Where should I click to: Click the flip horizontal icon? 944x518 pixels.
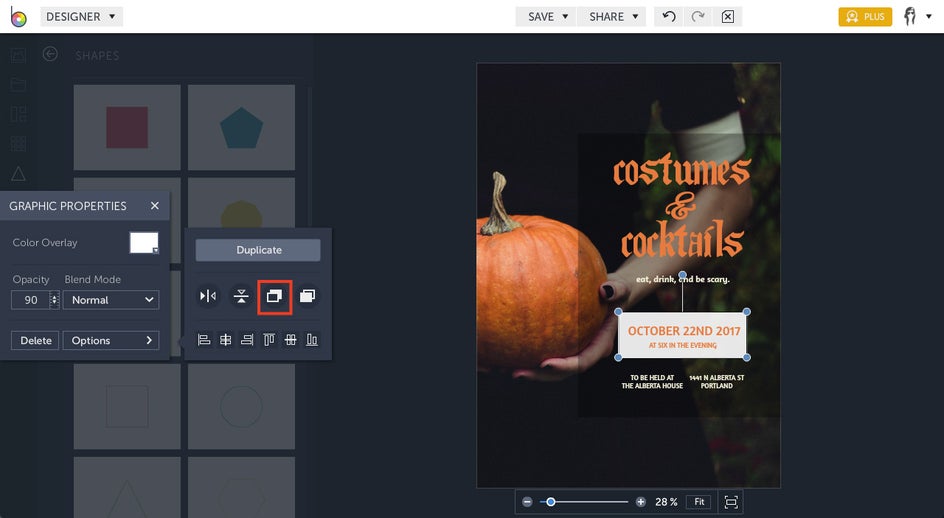point(208,296)
